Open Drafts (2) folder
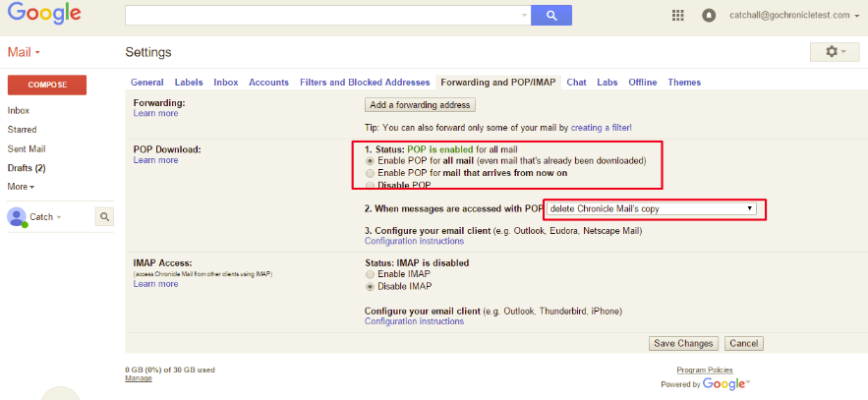The height and width of the screenshot is (400, 868). [x=27, y=168]
